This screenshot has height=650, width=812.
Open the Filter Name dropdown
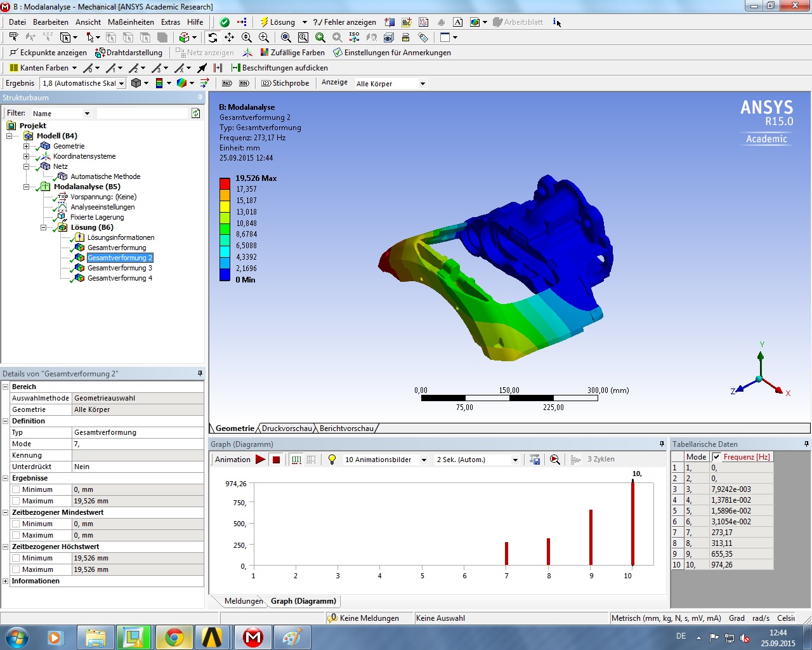(87, 114)
